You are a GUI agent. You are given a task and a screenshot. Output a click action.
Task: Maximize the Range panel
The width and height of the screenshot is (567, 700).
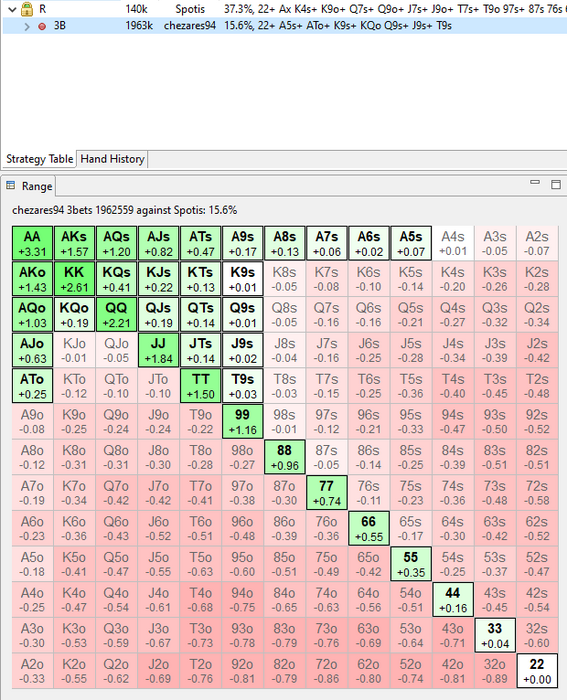556,184
